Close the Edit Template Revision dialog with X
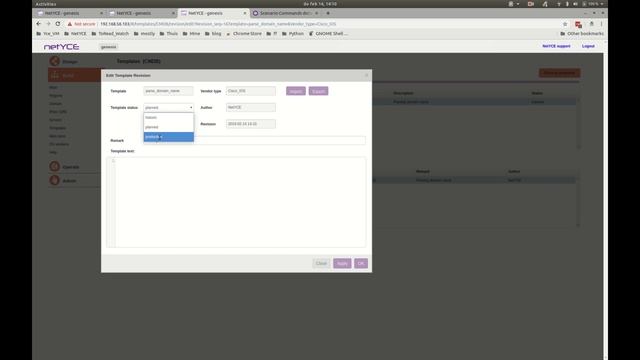This screenshot has height=360, width=640. point(366,75)
